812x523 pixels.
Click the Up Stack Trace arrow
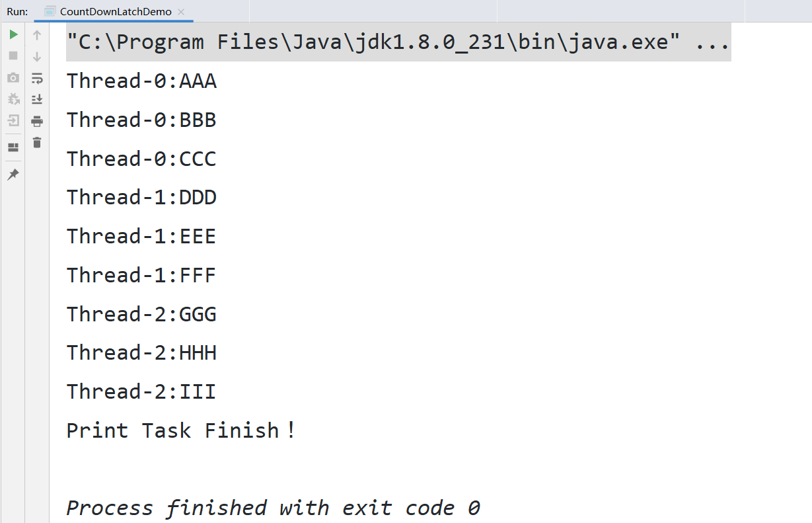(37, 35)
